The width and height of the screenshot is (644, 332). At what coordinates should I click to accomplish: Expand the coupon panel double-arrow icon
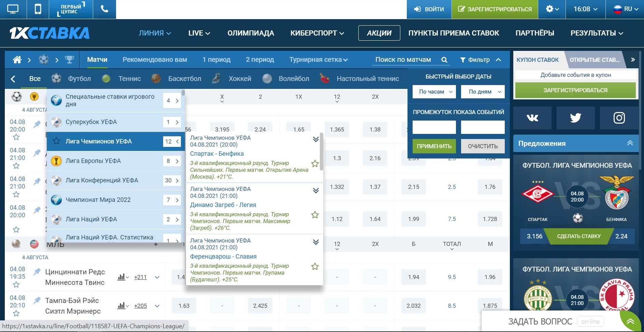(x=633, y=59)
